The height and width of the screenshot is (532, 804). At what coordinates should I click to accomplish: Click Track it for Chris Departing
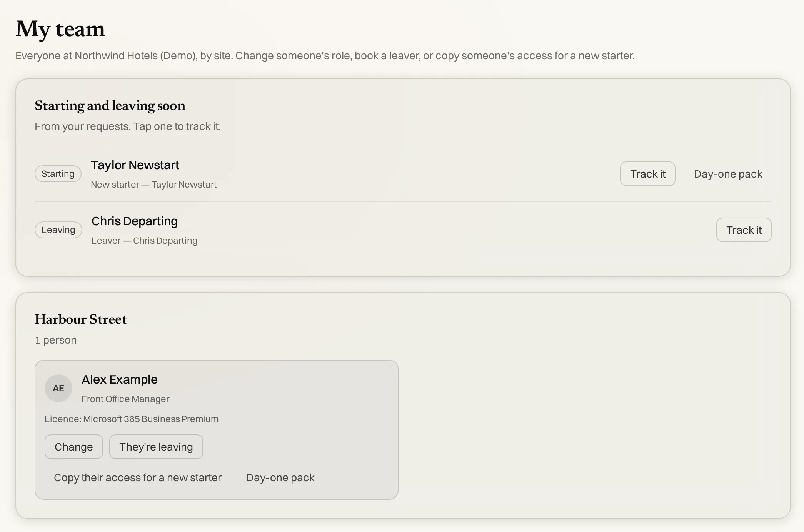point(744,230)
